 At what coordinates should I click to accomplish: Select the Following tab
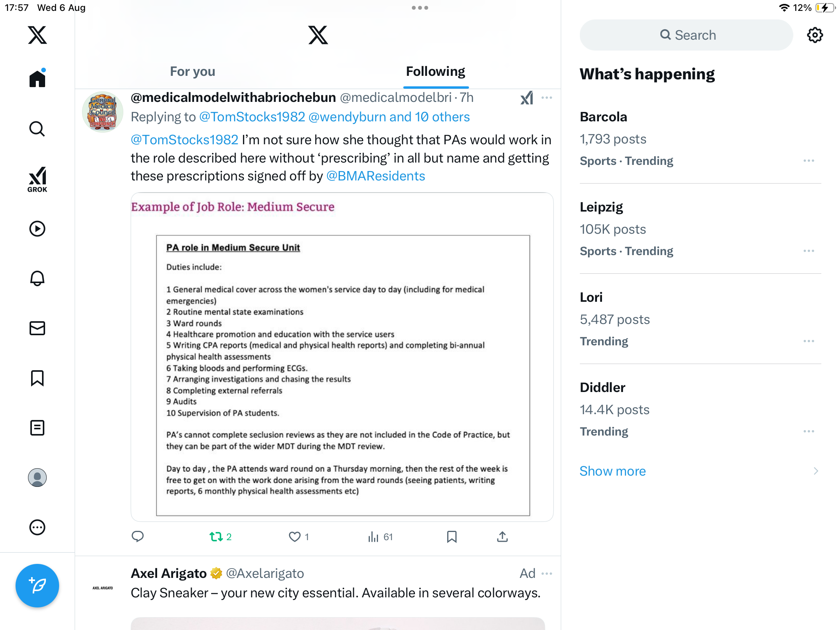click(x=436, y=72)
